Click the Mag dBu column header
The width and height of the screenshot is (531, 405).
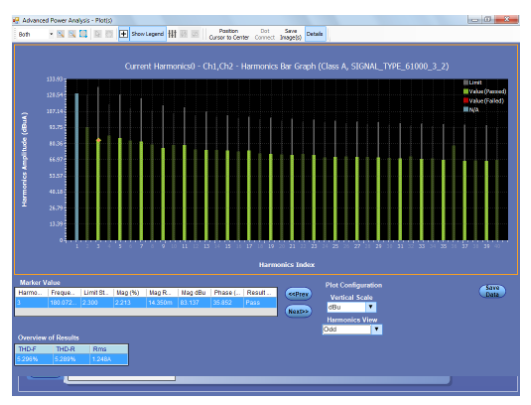tap(194, 293)
